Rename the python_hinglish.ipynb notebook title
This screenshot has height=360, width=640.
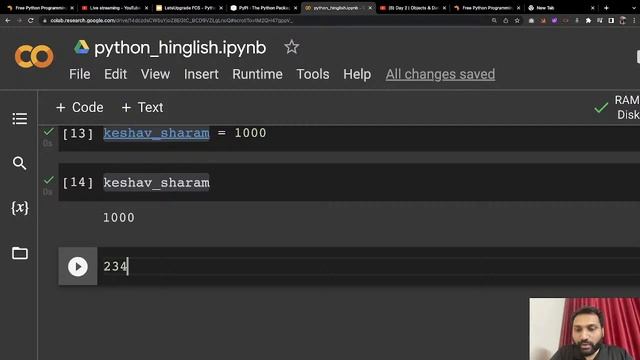tap(180, 48)
